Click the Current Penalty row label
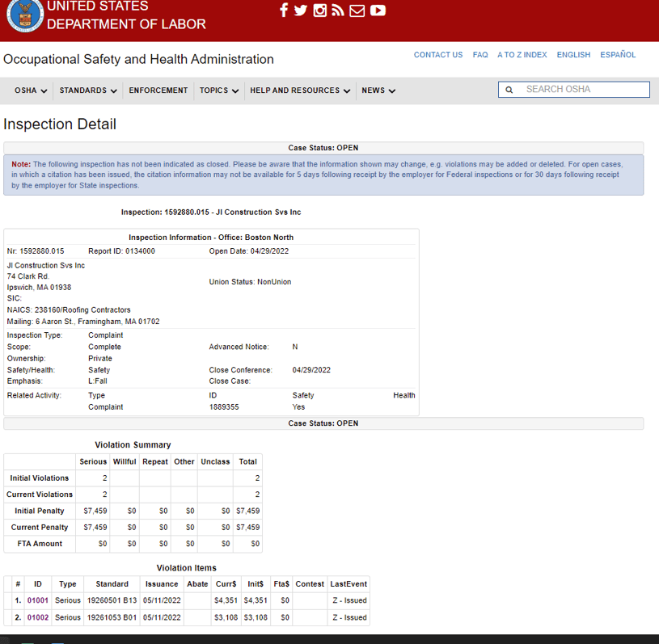 tap(40, 527)
